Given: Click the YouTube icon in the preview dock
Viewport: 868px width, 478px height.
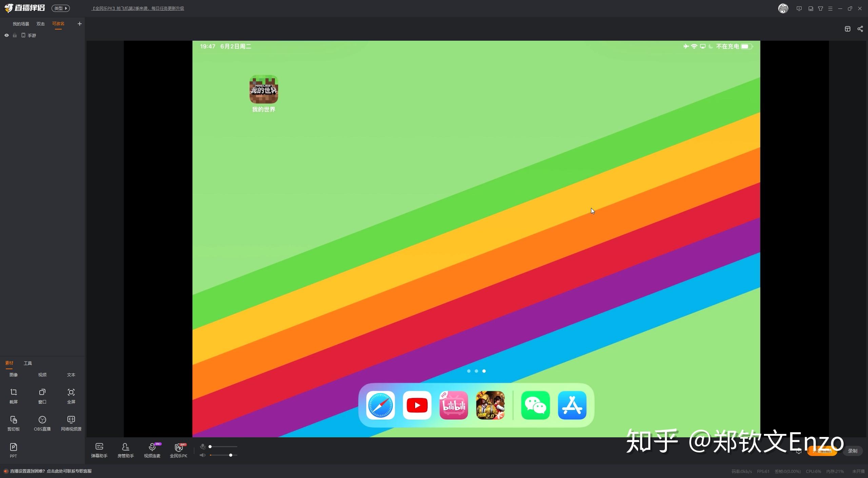Looking at the screenshot, I should pyautogui.click(x=417, y=405).
